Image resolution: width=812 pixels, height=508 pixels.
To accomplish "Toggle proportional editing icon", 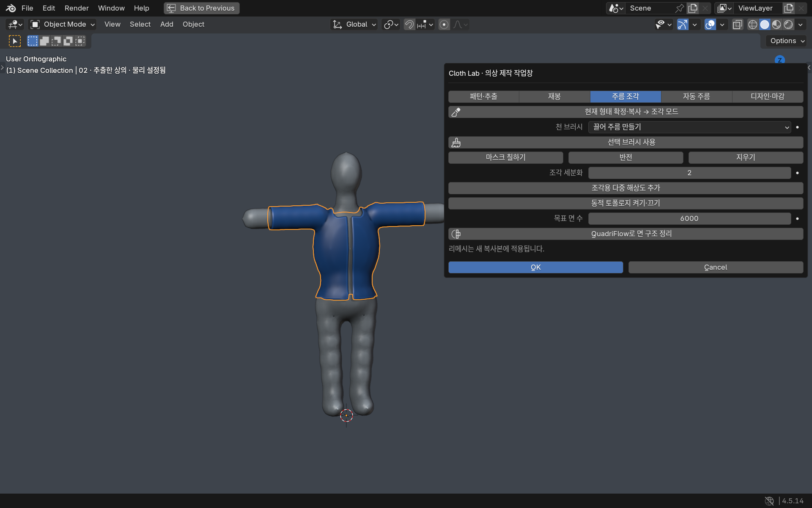I will pos(444,25).
